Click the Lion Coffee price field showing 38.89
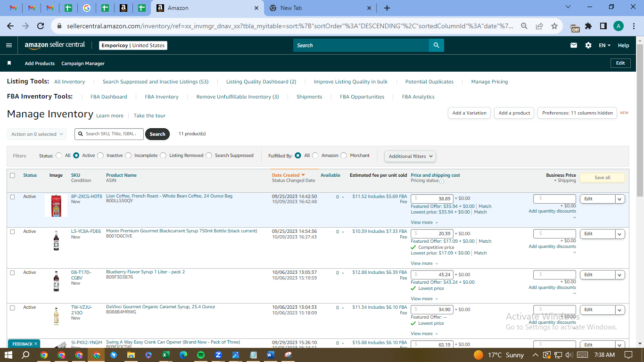Screen dimensions: 644x362 click(x=432, y=199)
